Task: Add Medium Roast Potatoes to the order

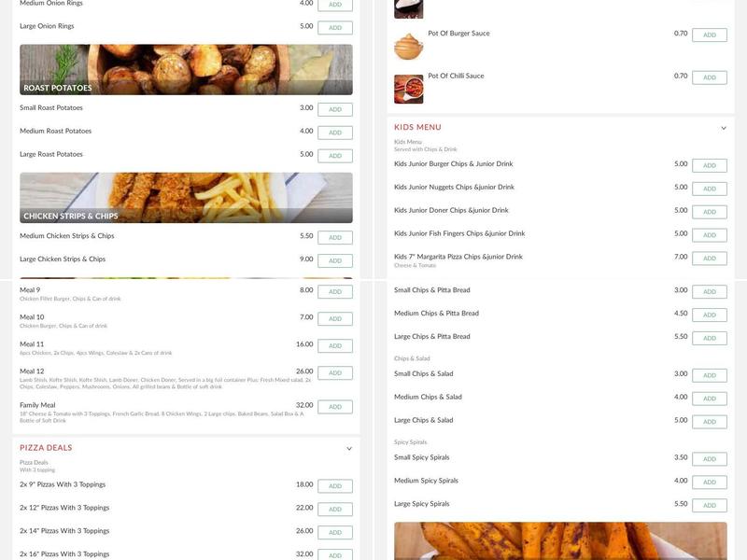Action: (333, 132)
